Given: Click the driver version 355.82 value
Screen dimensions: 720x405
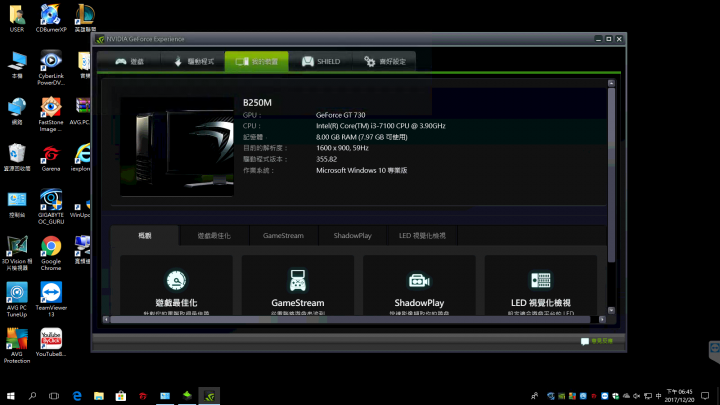Looking at the screenshot, I should click(326, 159).
